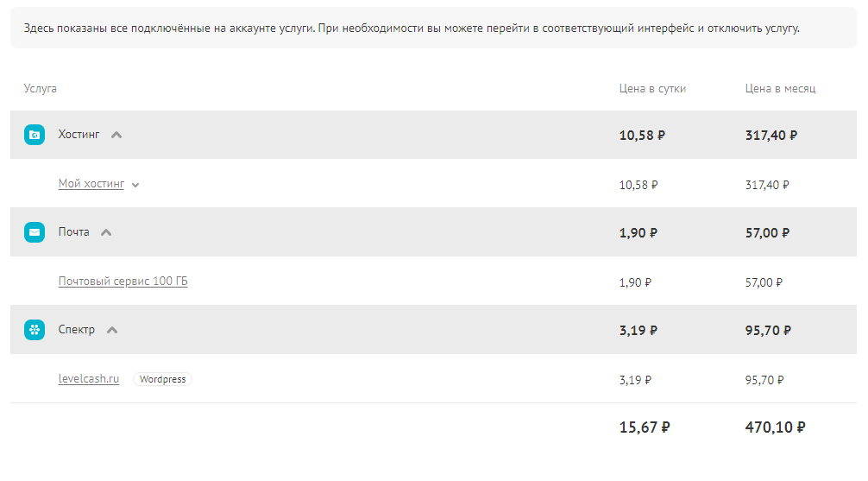Collapse the Спектр section chevron

point(111,330)
